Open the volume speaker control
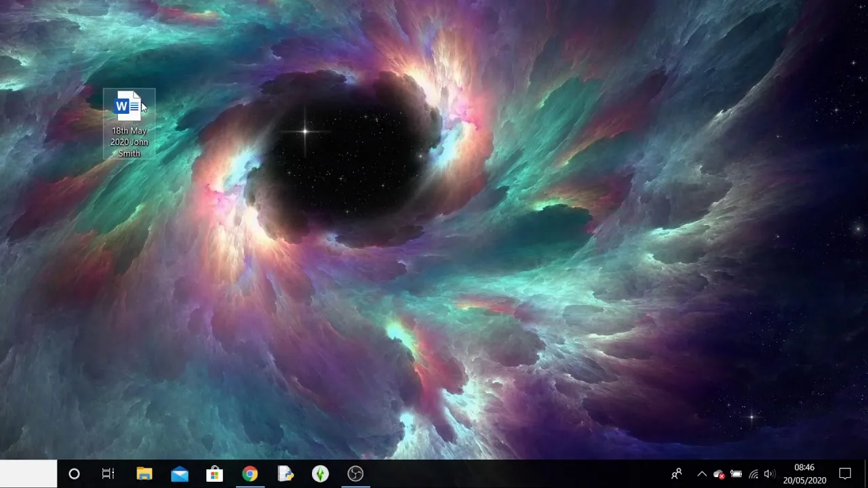This screenshot has height=488, width=868. (x=769, y=474)
